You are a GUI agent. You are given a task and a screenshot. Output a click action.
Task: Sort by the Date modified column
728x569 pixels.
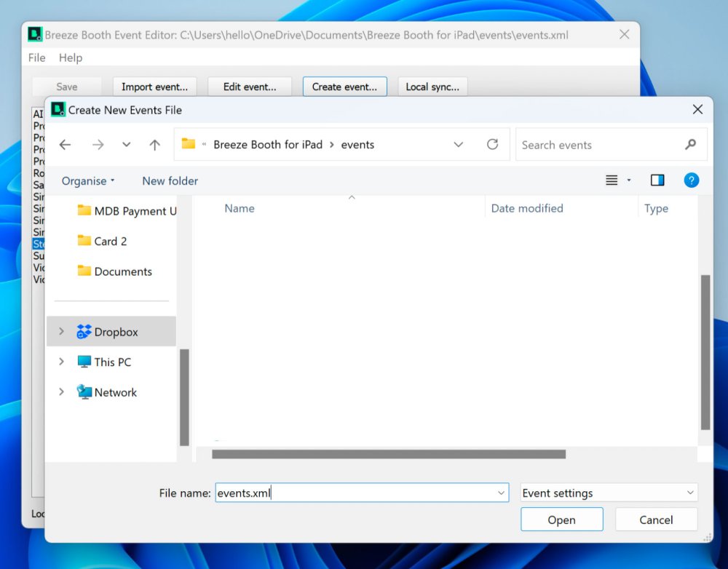(527, 208)
